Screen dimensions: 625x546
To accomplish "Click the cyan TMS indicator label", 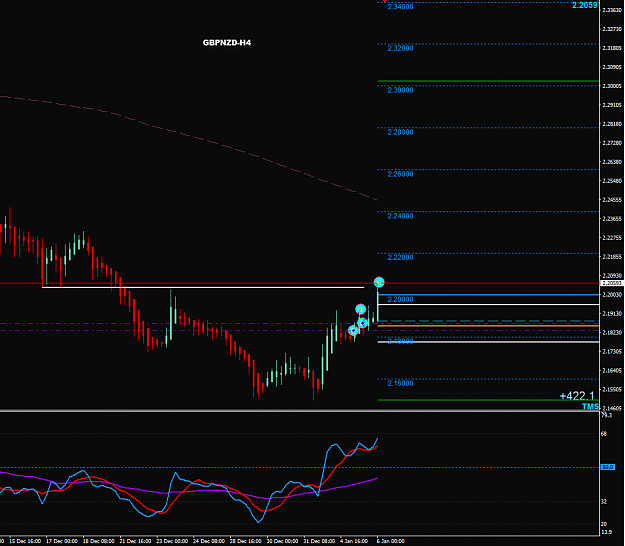I will [x=590, y=406].
